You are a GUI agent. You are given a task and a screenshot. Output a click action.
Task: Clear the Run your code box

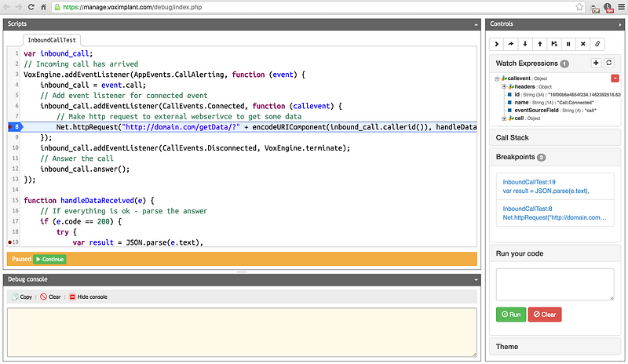coord(545,315)
